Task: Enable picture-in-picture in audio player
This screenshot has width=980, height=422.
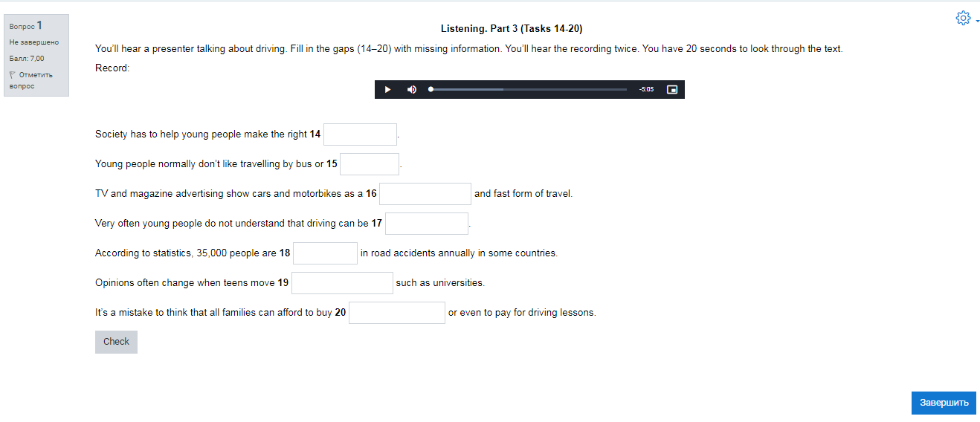Action: tap(672, 90)
